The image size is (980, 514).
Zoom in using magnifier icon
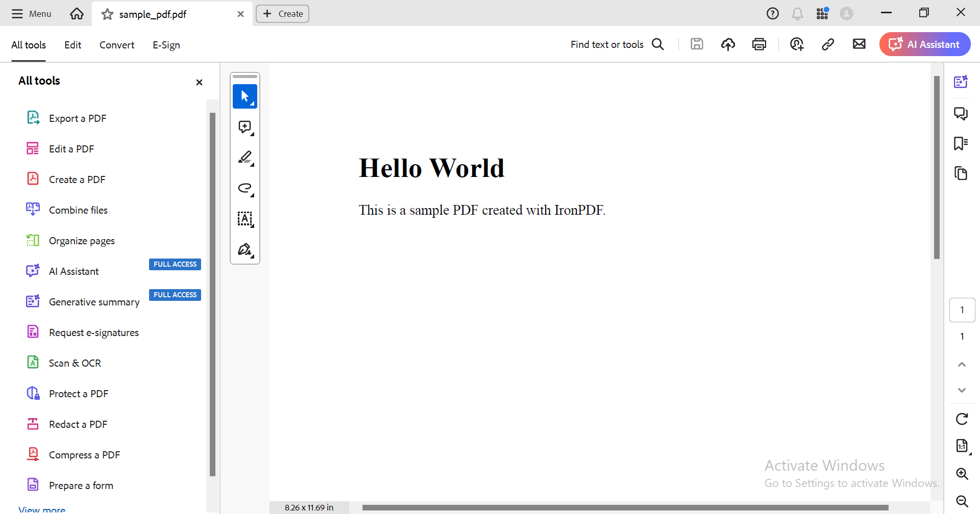pos(962,474)
